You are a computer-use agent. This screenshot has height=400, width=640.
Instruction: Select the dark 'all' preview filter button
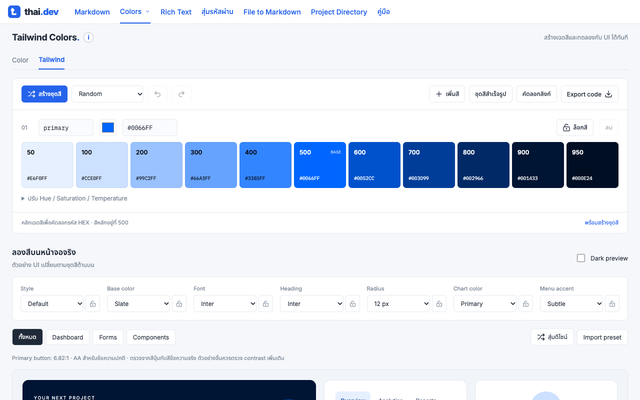(x=27, y=337)
